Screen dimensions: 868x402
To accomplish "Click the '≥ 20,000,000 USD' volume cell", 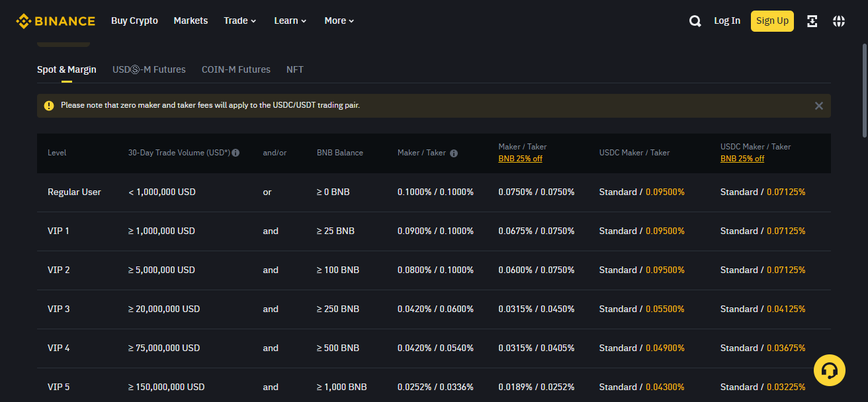I will pyautogui.click(x=164, y=309).
